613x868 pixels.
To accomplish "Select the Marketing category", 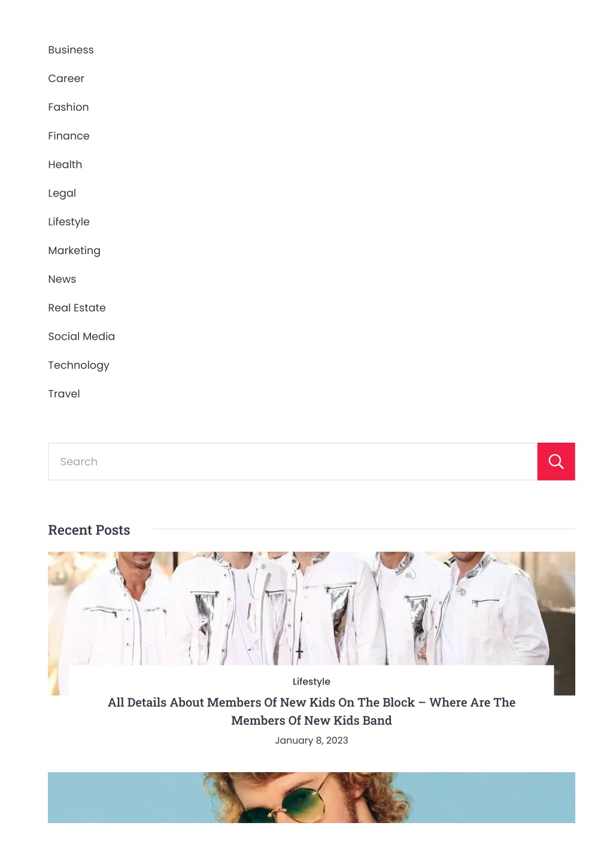I will tap(74, 250).
